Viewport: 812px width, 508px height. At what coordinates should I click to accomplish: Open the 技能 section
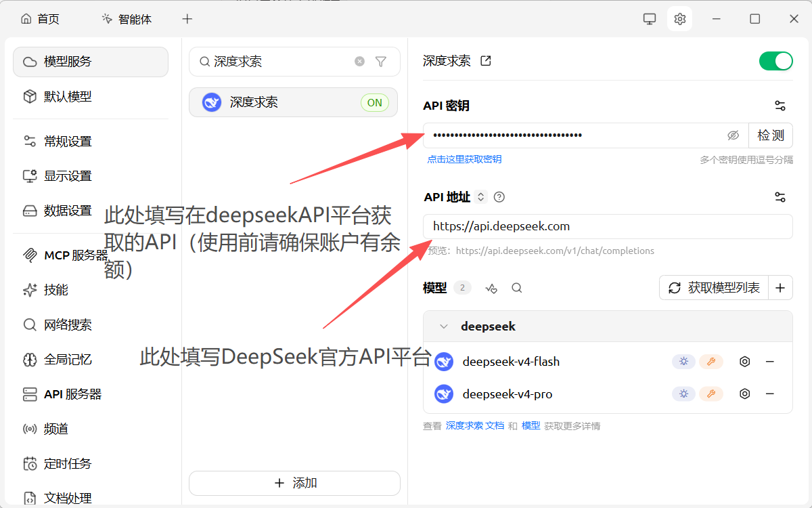(x=91, y=290)
